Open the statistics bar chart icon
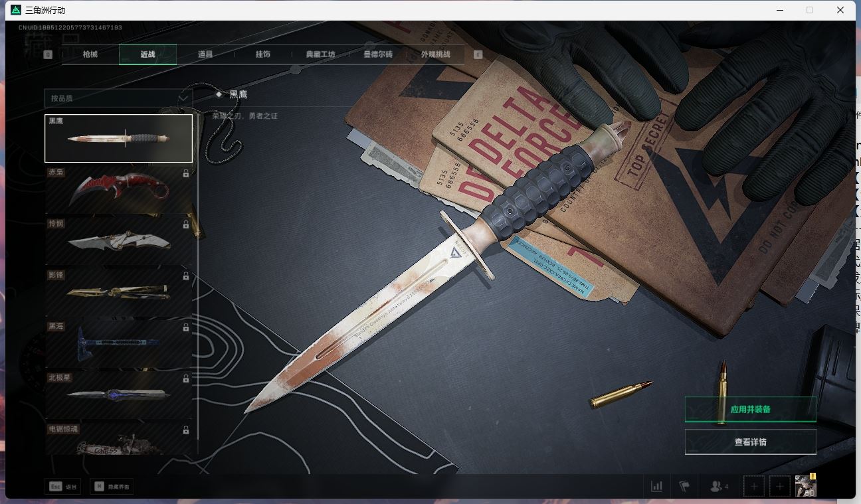This screenshot has height=504, width=861. coord(656,486)
